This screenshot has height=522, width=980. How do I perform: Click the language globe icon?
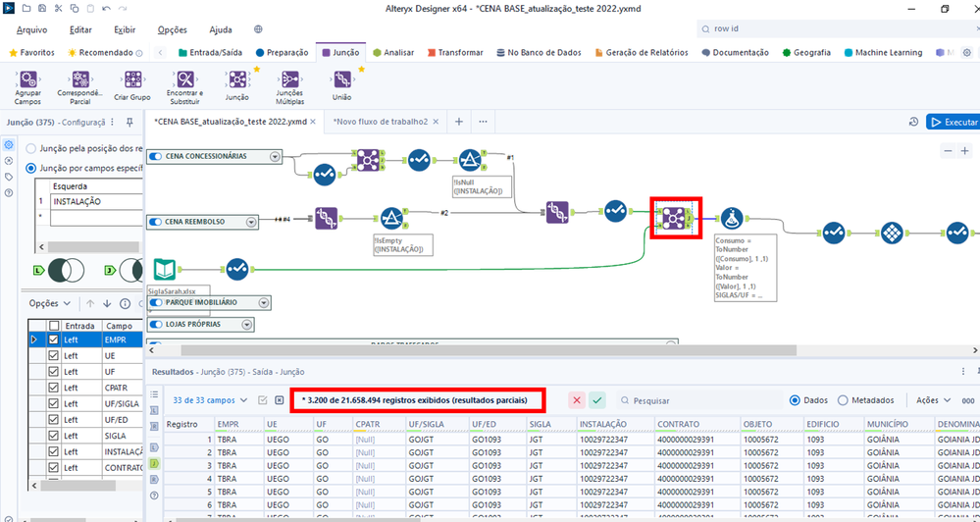point(258,29)
